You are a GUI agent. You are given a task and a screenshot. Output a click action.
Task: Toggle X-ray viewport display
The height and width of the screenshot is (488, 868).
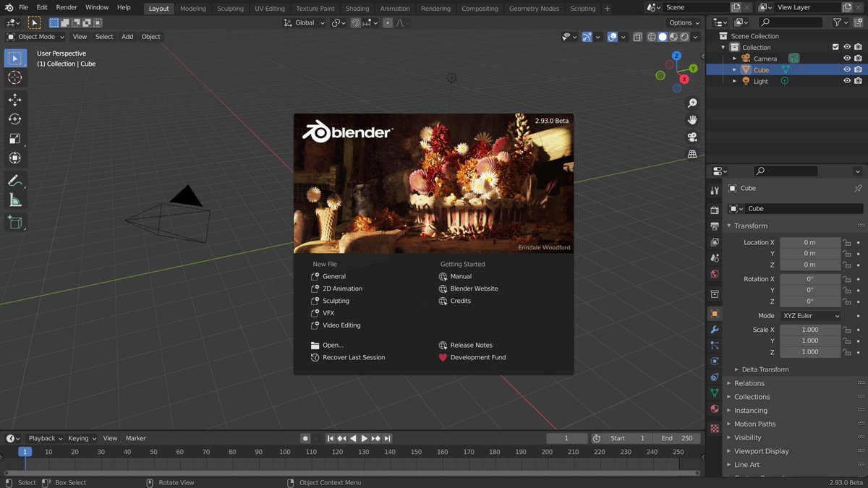[x=637, y=37]
